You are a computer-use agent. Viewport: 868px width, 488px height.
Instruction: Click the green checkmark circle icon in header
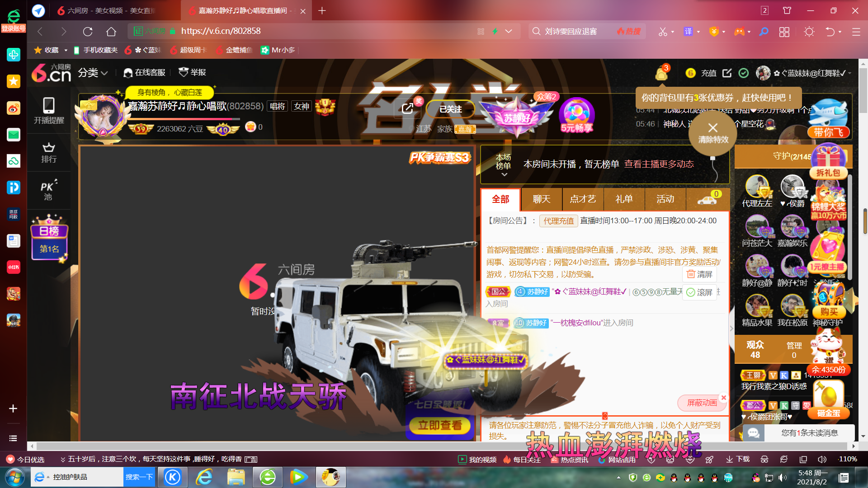point(744,73)
